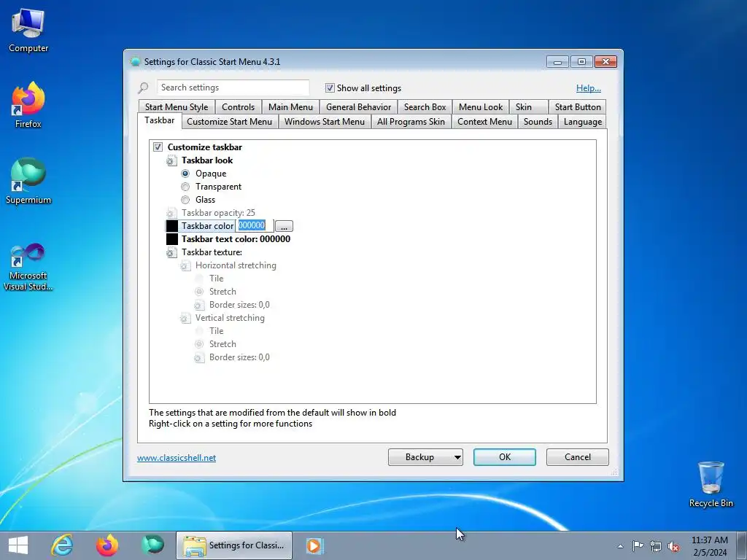
Task: Click the network tray icon
Action: (656, 545)
